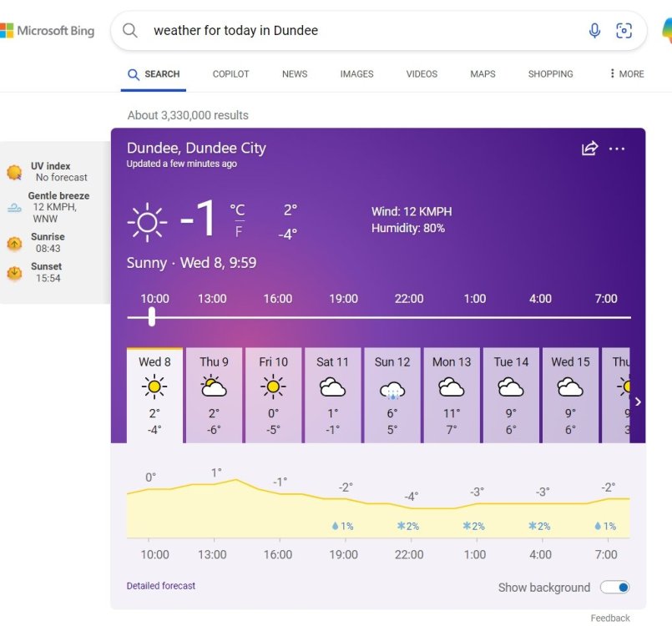672x626 pixels.
Task: Go to the IMAGES tab
Action: [x=356, y=74]
